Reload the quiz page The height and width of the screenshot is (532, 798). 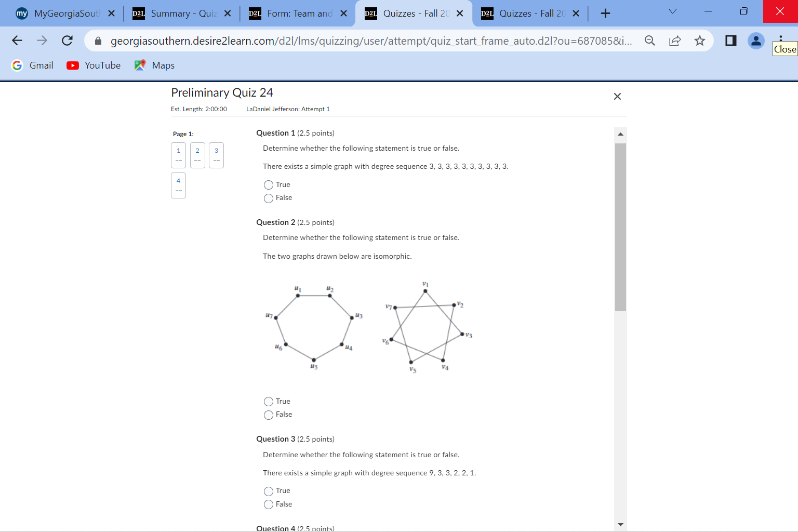pyautogui.click(x=67, y=41)
